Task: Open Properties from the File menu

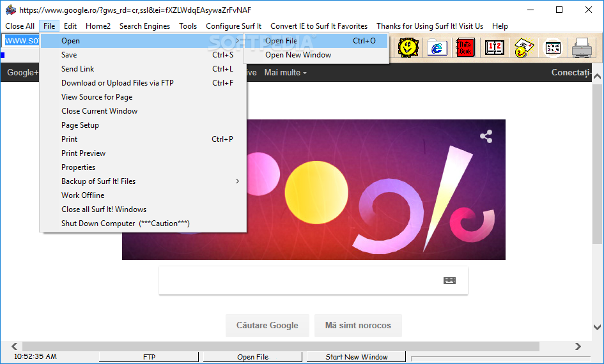Action: [x=143, y=167]
